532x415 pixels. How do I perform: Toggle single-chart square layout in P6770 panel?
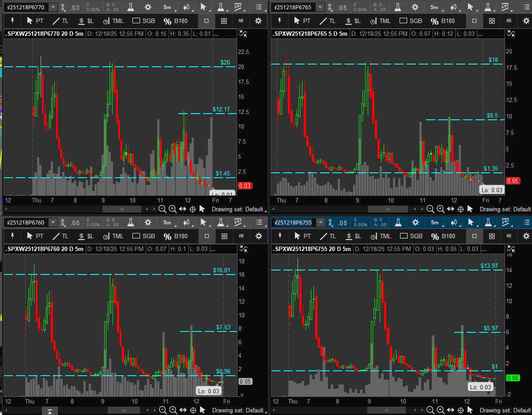coord(207,21)
